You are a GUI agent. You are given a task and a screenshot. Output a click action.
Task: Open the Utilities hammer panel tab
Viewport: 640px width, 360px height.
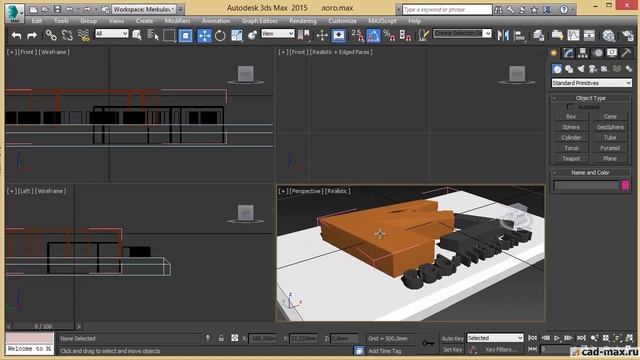[626, 53]
